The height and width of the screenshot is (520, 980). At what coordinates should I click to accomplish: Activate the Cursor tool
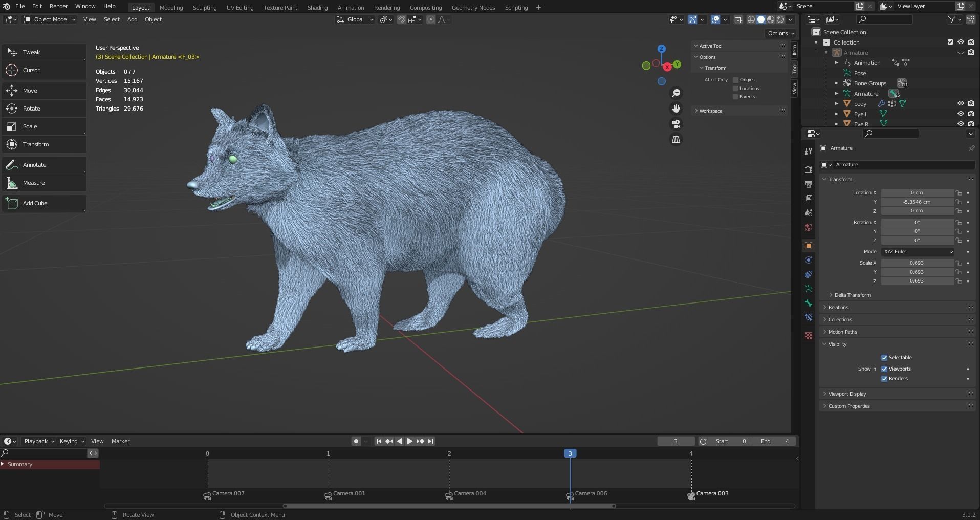pos(45,70)
